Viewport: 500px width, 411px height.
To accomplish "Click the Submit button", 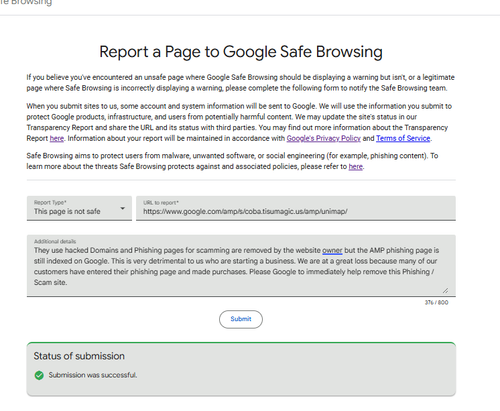I will tap(241, 319).
